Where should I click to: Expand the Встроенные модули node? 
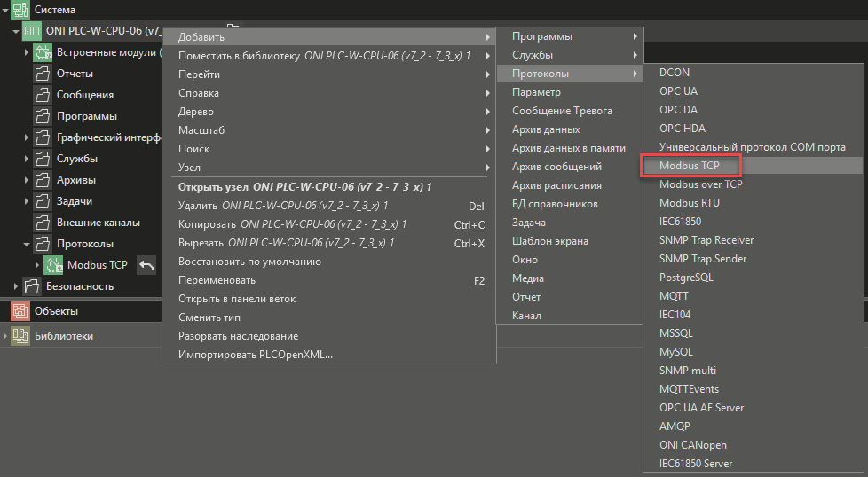pos(26,52)
